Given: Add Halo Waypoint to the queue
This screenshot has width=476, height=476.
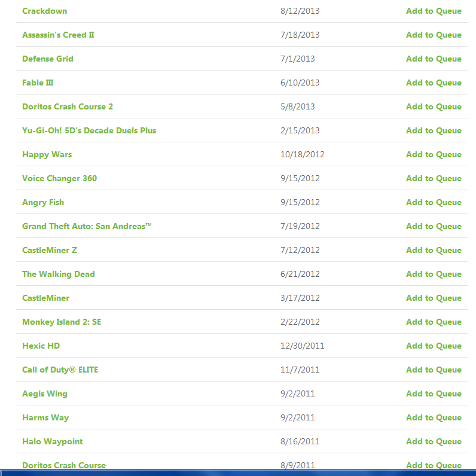Looking at the screenshot, I should pyautogui.click(x=434, y=442).
